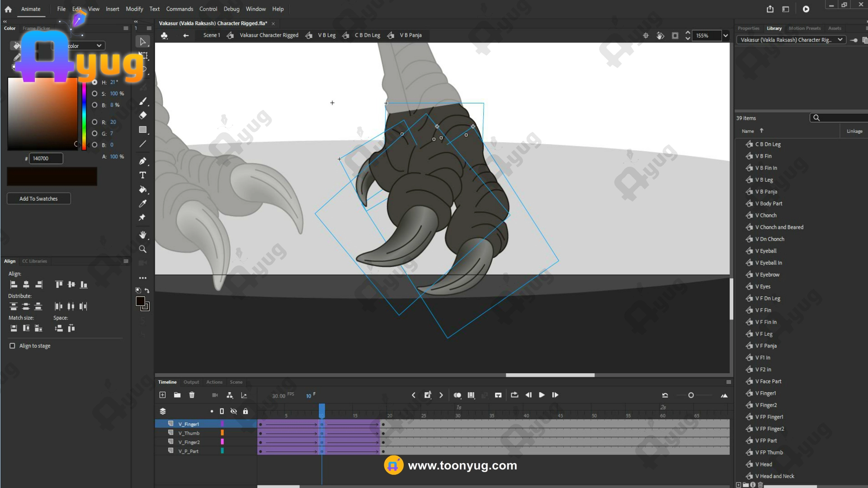This screenshot has width=868, height=488.
Task: Open the Modify menu
Action: click(x=134, y=9)
